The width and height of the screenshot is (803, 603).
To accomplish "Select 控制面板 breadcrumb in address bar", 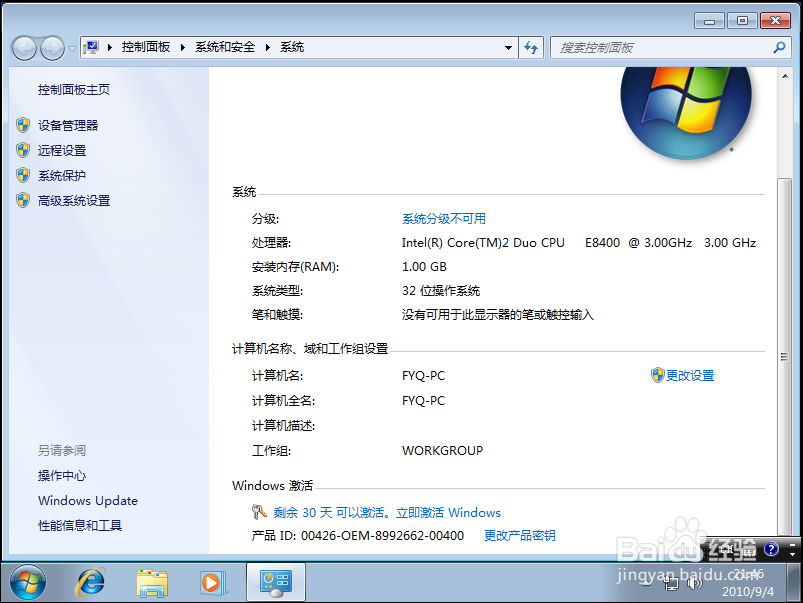I will point(146,47).
